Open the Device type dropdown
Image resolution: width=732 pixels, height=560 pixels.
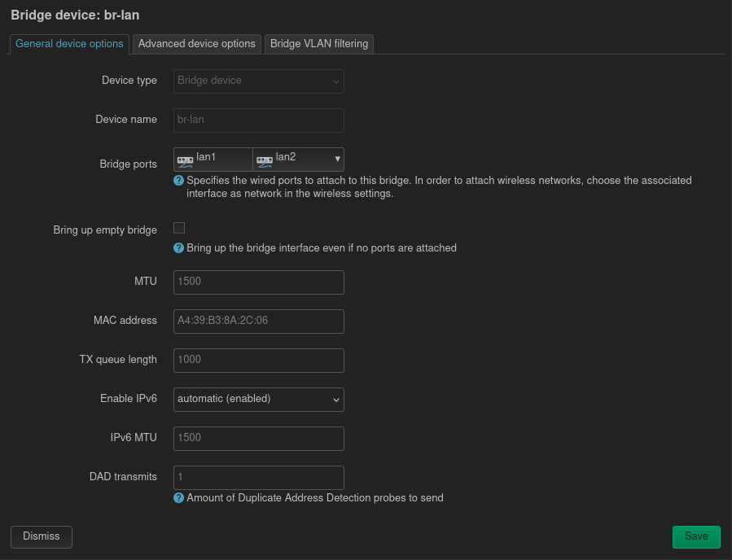tap(259, 81)
